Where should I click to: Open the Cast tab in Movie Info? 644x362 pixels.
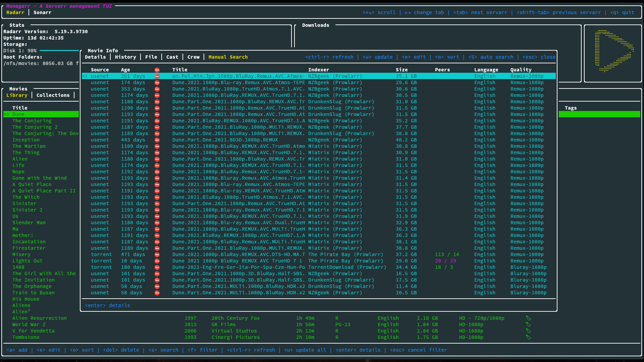[x=172, y=57]
